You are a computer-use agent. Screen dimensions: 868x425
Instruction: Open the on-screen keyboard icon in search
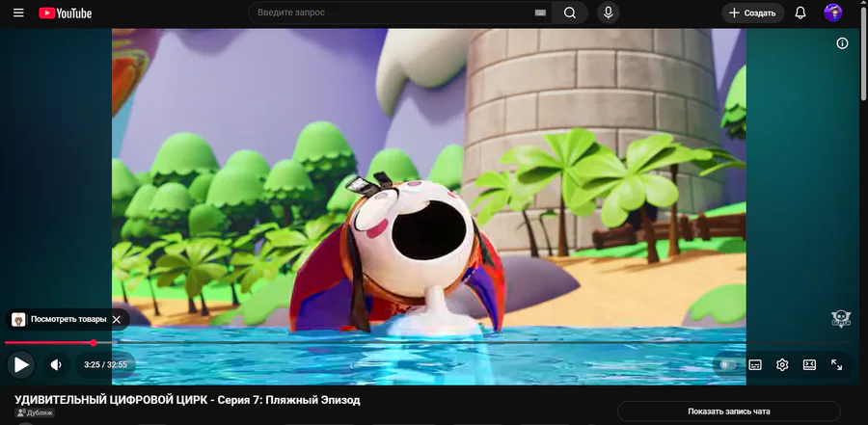(x=540, y=13)
